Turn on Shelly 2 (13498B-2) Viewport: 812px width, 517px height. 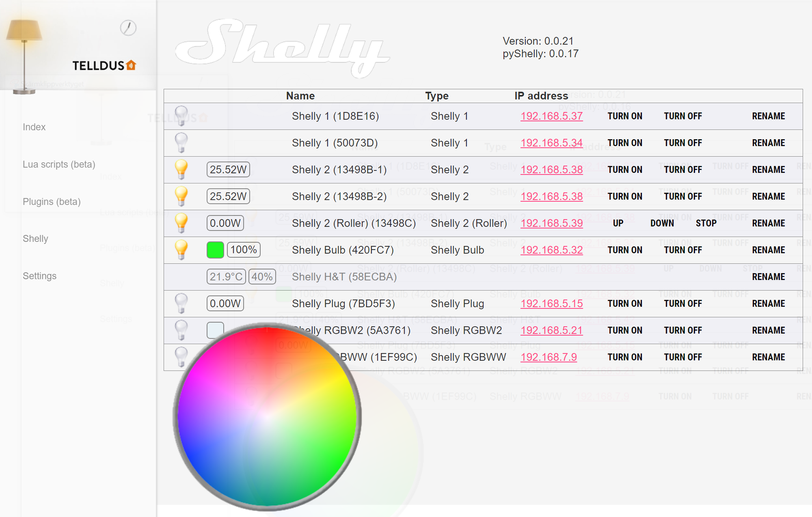(625, 196)
